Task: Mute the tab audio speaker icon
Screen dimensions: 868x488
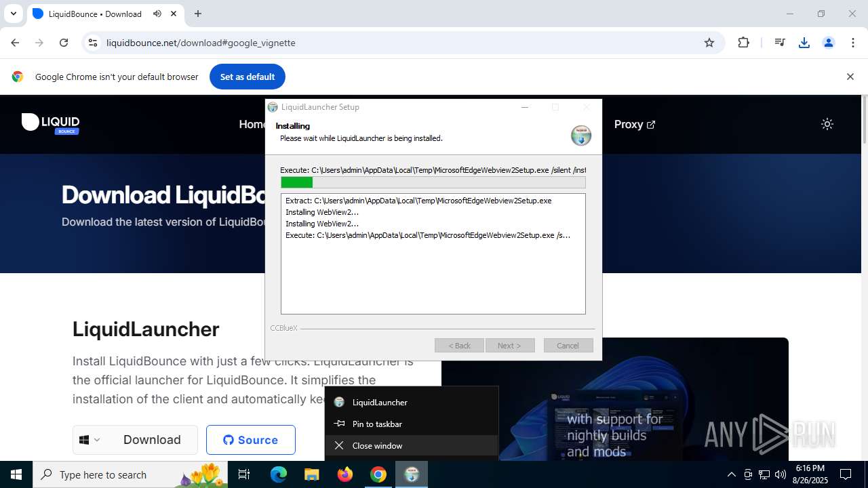Action: (x=157, y=14)
